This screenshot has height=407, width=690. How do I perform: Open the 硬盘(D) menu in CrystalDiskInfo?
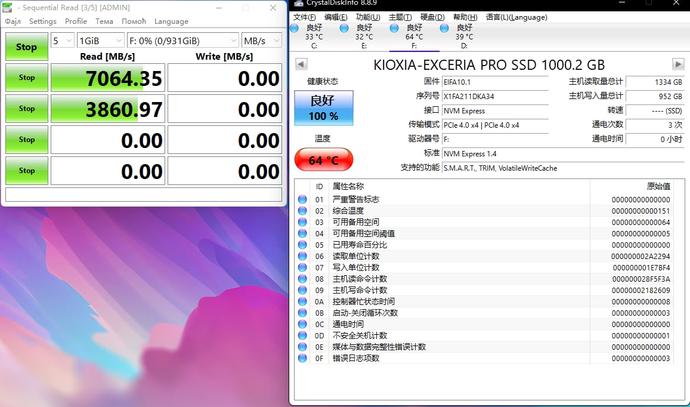point(432,17)
